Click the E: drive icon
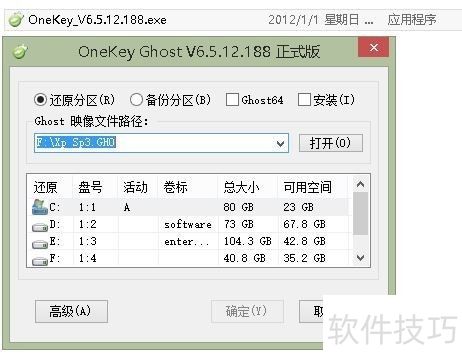Image resolution: width=462 pixels, height=364 pixels. pyautogui.click(x=40, y=244)
